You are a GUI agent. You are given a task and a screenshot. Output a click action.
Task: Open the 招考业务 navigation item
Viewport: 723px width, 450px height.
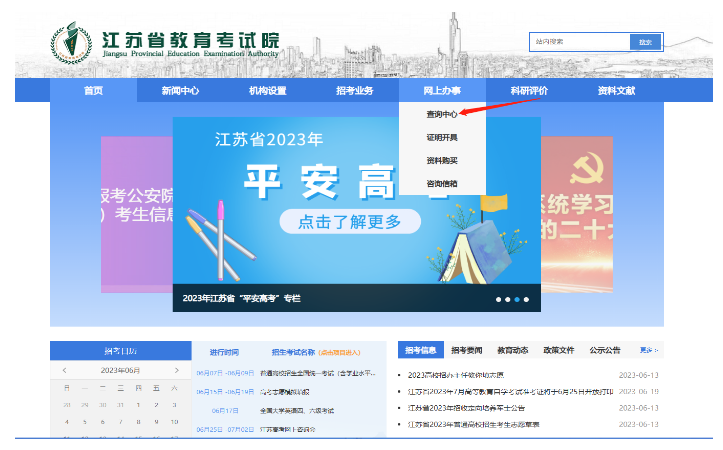[355, 90]
